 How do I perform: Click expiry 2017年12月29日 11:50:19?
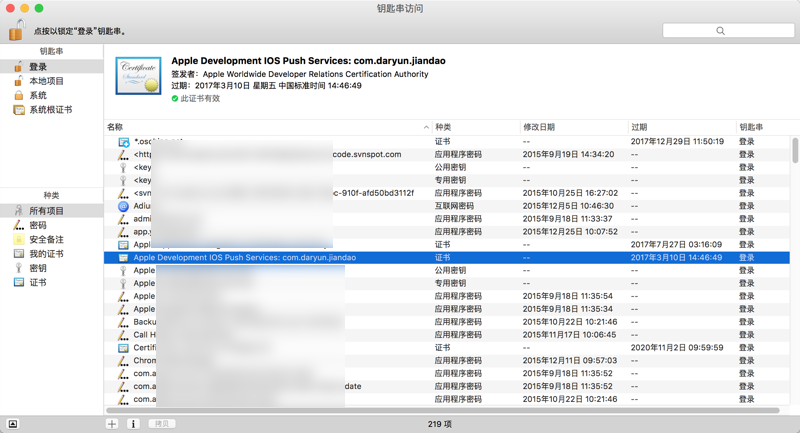point(677,141)
